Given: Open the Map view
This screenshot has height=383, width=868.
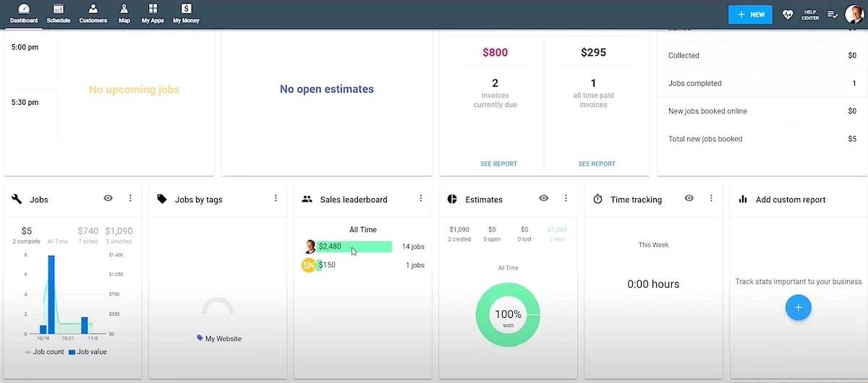Looking at the screenshot, I should point(124,14).
